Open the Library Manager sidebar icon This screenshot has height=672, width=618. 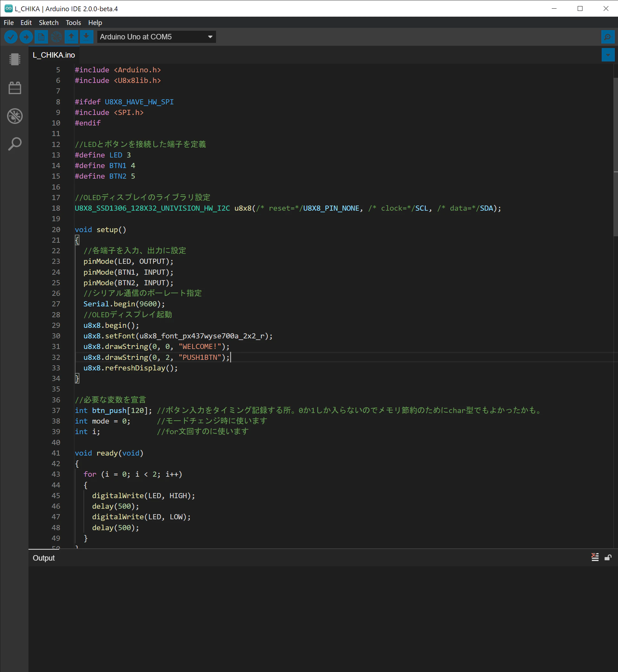[x=15, y=88]
